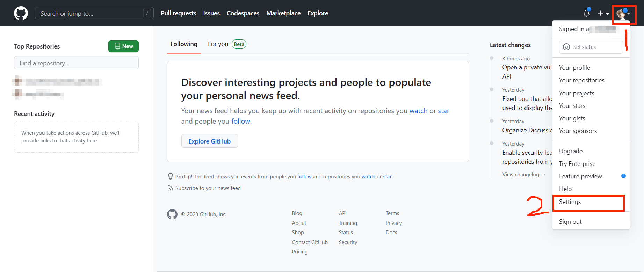
Task: Open the plus create-new dropdown
Action: (603, 13)
